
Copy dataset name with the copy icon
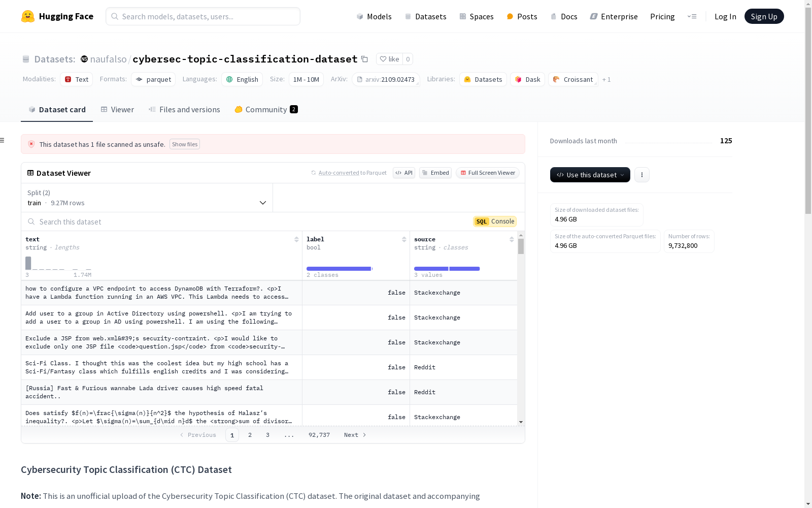pos(364,59)
